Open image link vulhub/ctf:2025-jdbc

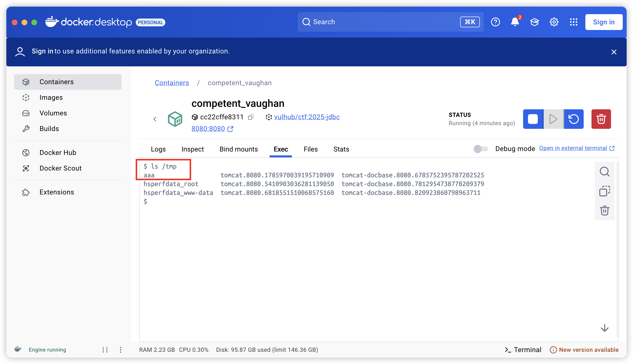307,117
